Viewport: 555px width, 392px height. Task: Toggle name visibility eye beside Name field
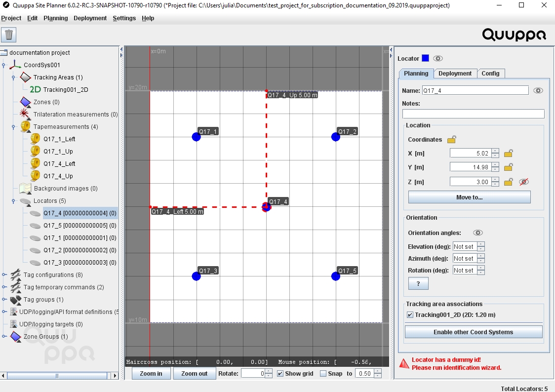(538, 90)
